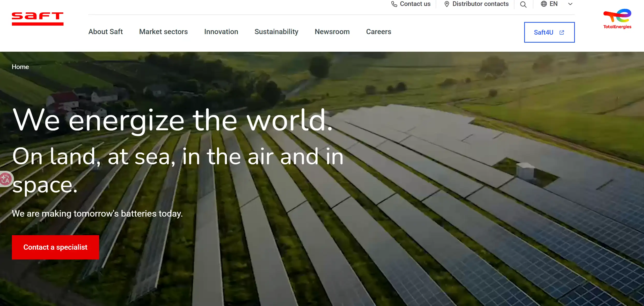The image size is (644, 306).
Task: Click the location pin icon
Action: click(x=447, y=4)
